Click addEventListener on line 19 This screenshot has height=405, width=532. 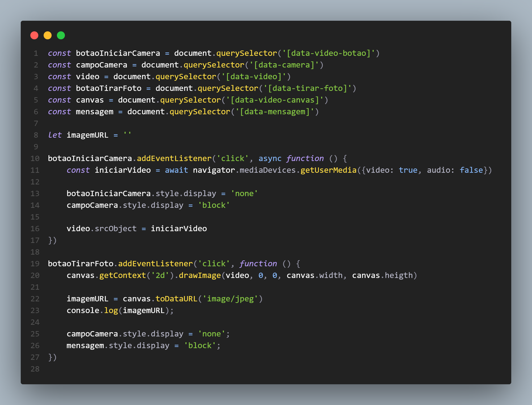[156, 264]
